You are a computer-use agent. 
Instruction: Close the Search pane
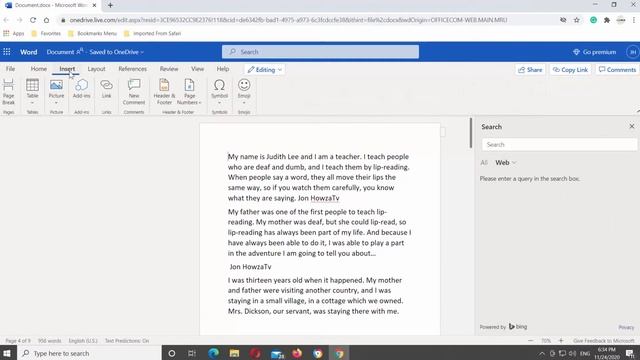point(632,127)
